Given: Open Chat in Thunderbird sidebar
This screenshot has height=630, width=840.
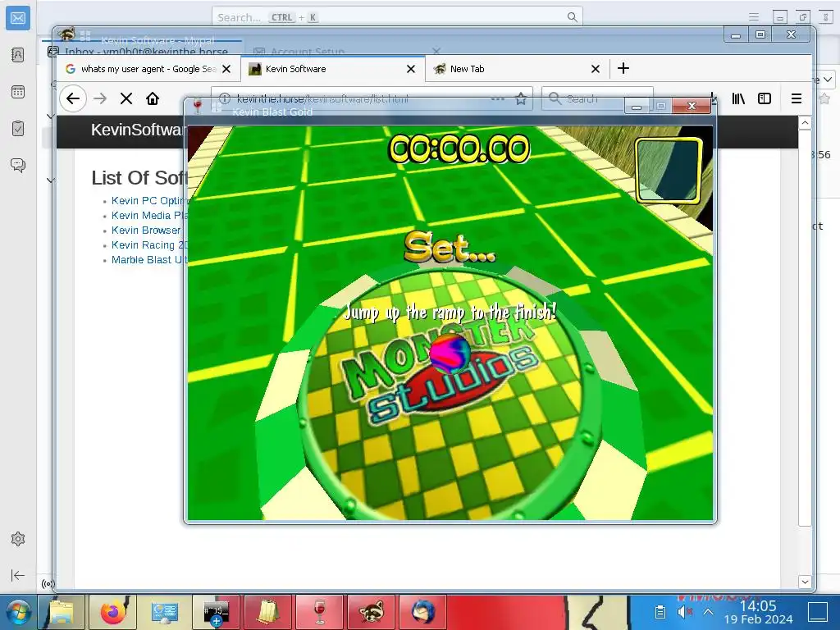Looking at the screenshot, I should pos(18,165).
